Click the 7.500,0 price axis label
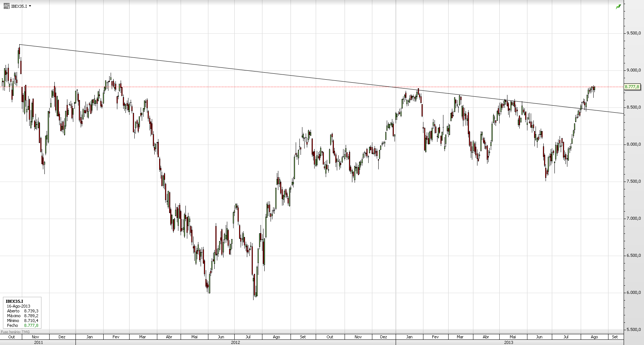The width and height of the screenshot is (644, 345). pos(633,182)
